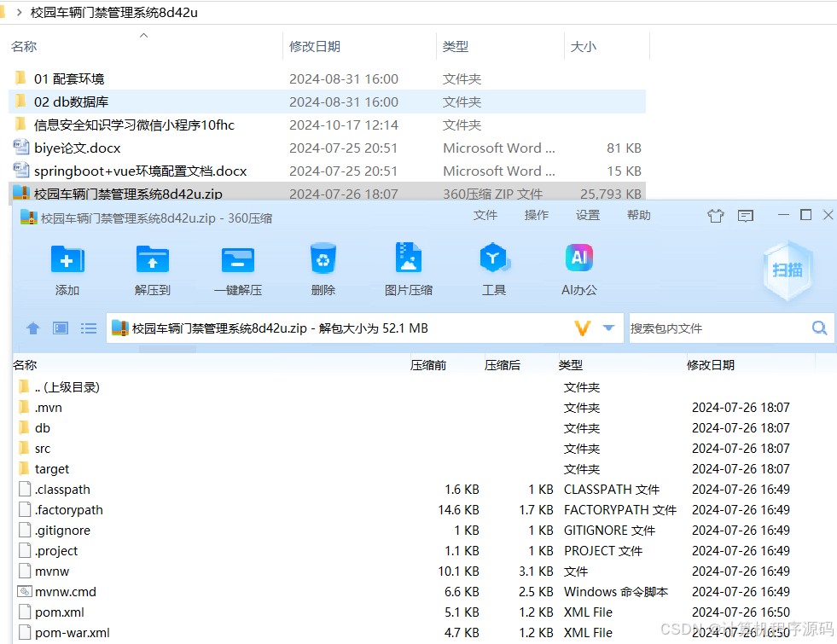Click the up-arrow parent folder button

[32, 328]
